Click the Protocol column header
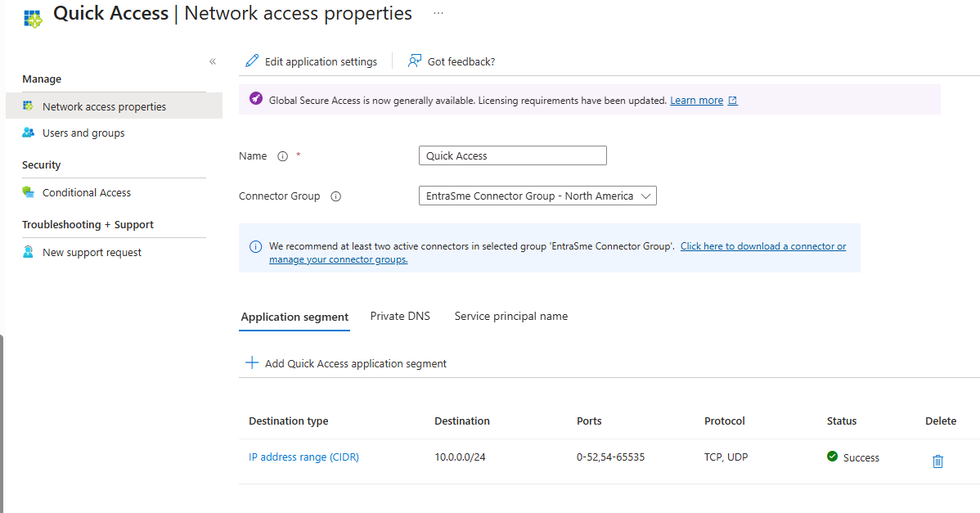980x513 pixels. coord(725,421)
